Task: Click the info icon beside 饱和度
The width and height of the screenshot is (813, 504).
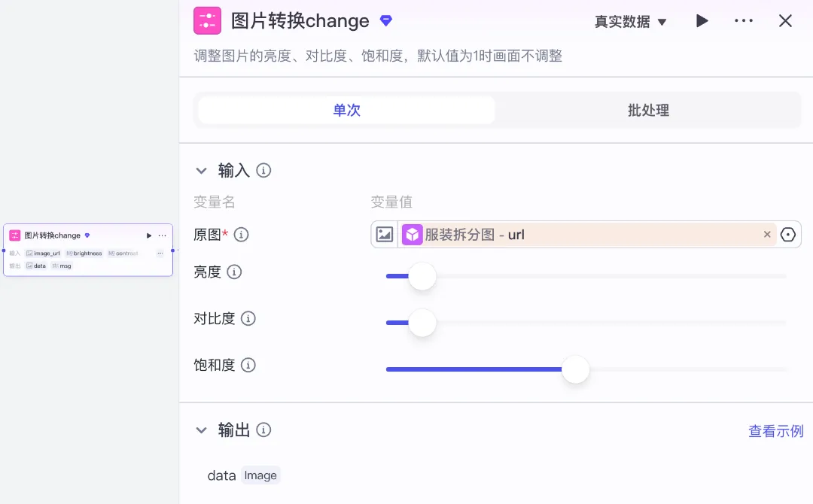Action: [x=248, y=366]
